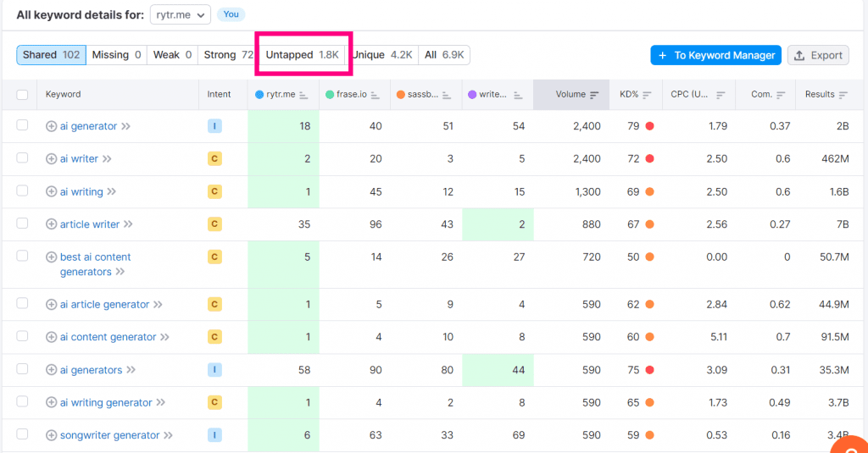
Task: Sort by the Results column icon
Action: (843, 95)
